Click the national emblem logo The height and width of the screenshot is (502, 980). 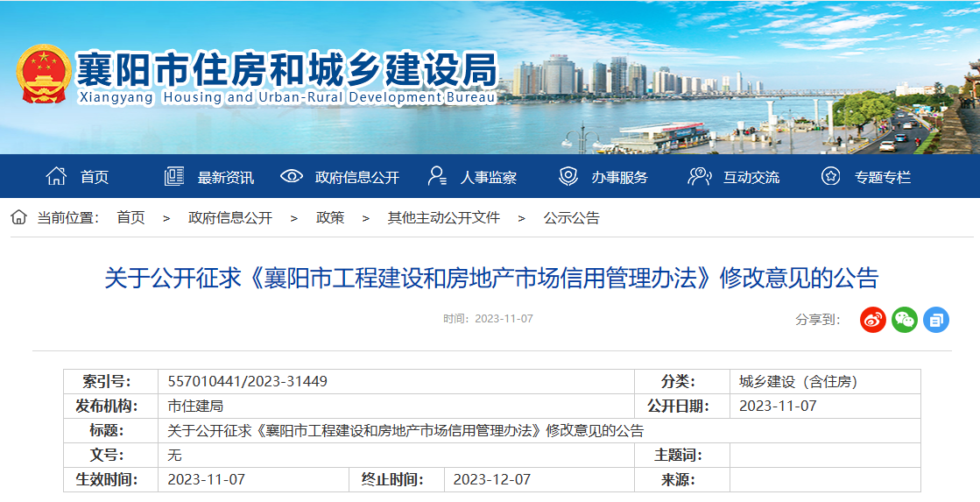tap(43, 74)
